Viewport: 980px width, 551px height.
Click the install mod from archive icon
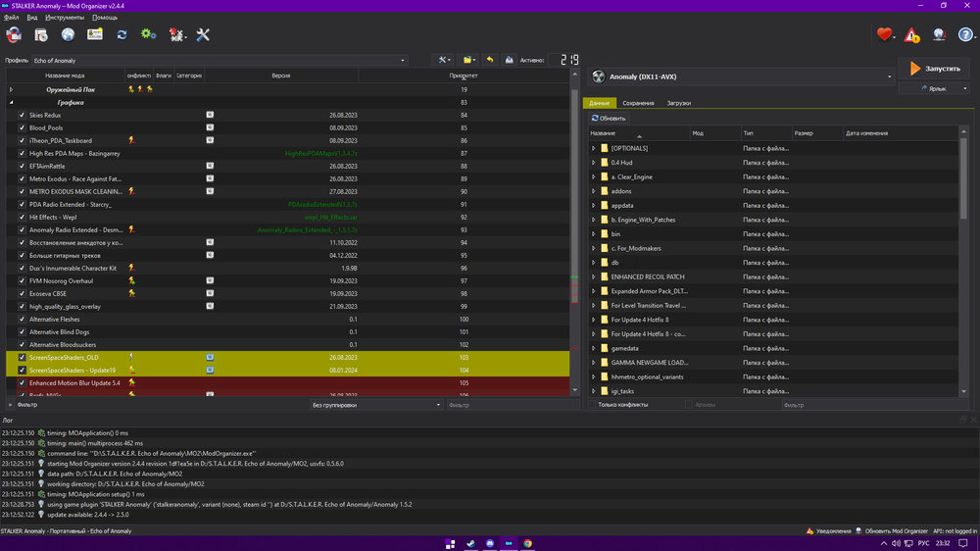[x=41, y=35]
